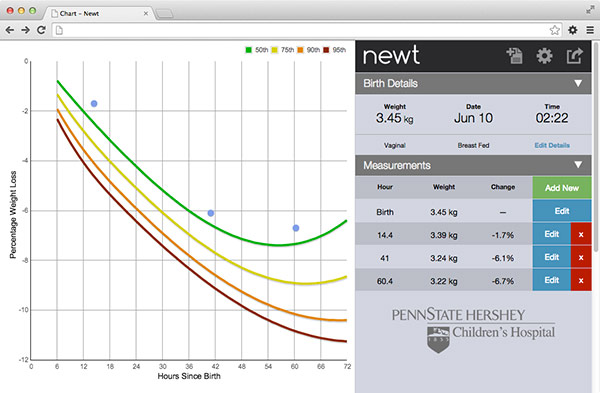This screenshot has width=600, height=393.
Task: Delete the 41 hour measurement row
Action: [581, 257]
